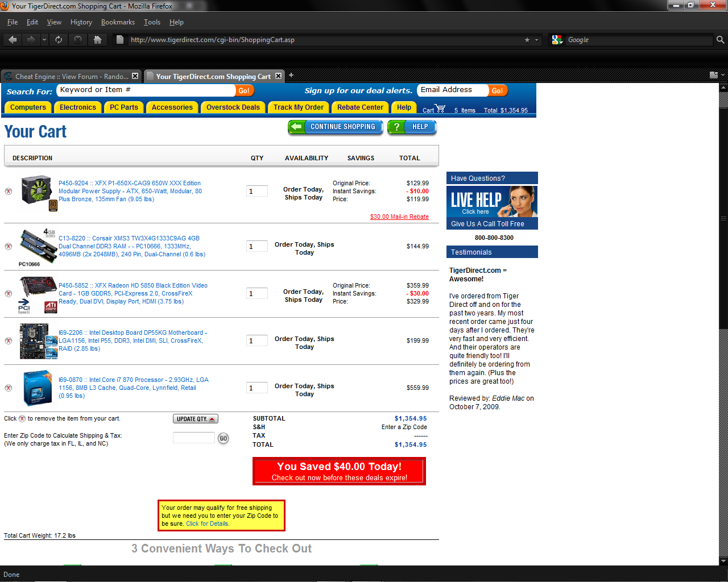Go to the browser Home icon
This screenshot has height=582, width=728.
pos(97,40)
